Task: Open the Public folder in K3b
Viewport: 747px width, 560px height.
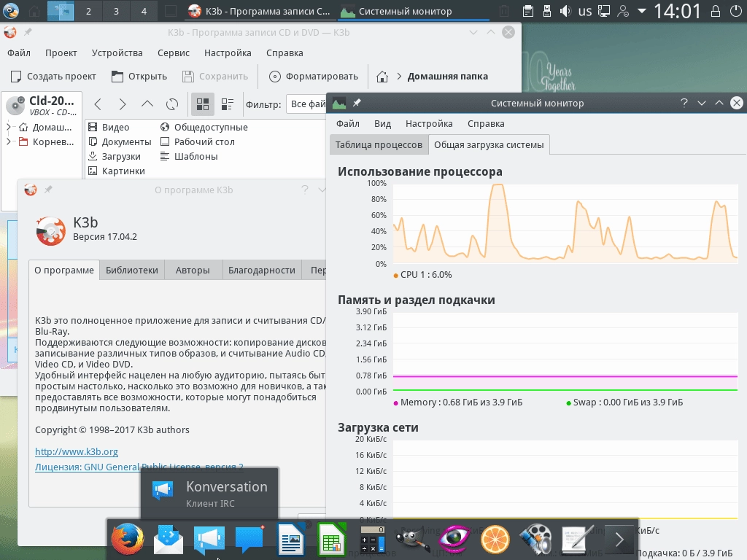Action: (x=204, y=127)
